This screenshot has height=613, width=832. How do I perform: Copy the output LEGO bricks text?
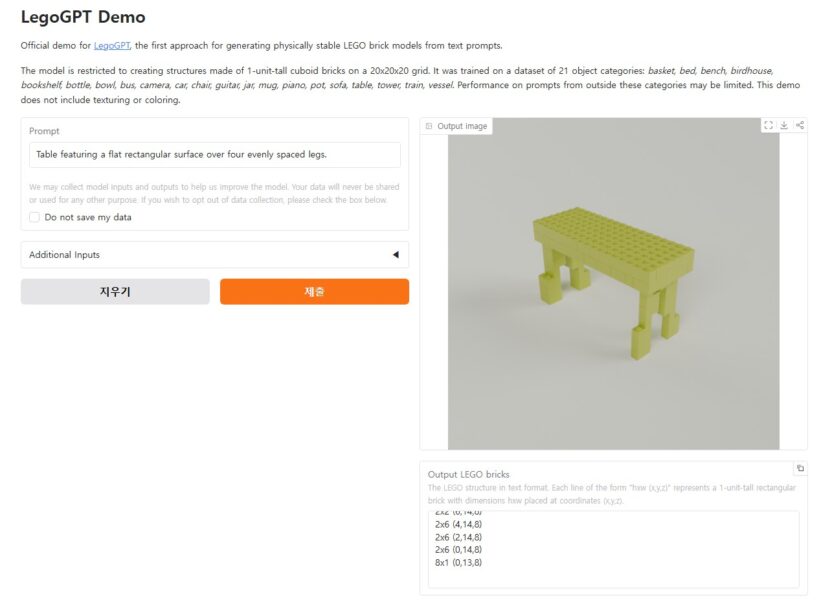[x=799, y=468]
